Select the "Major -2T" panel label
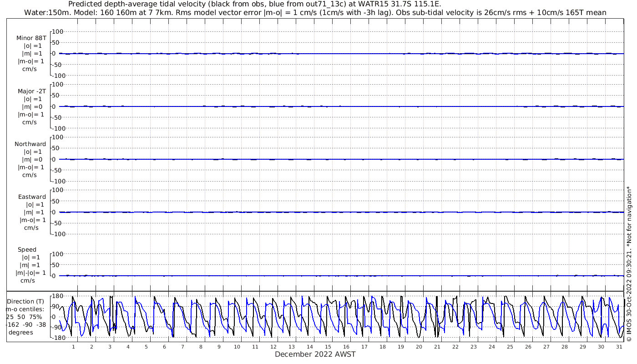The image size is (637, 364). tap(32, 91)
